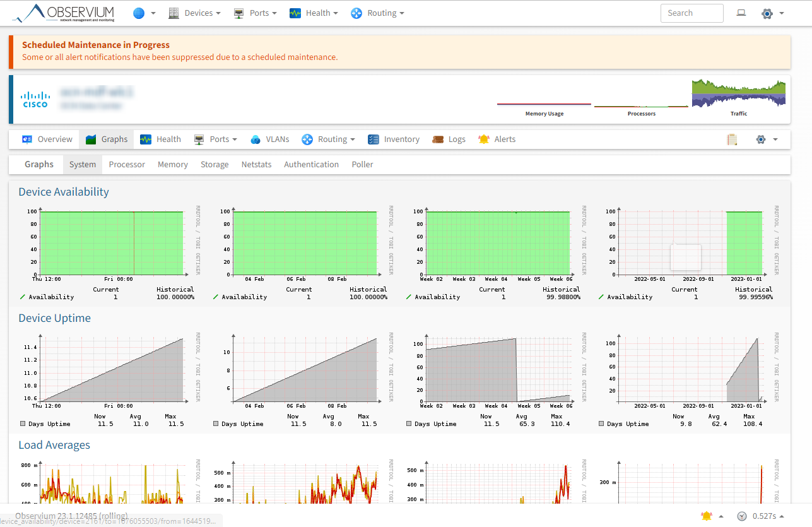Select the Storage graph section

pos(215,165)
